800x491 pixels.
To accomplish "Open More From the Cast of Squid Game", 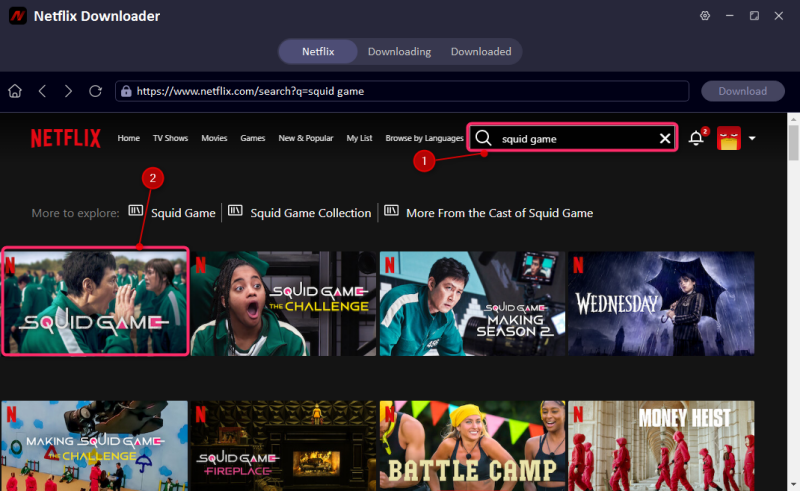I will pos(499,213).
